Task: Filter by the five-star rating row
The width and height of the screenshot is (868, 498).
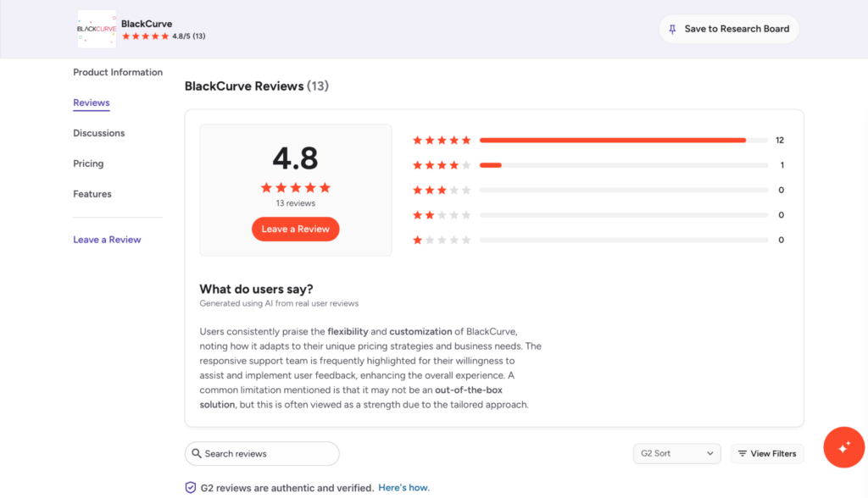Action: coord(598,140)
